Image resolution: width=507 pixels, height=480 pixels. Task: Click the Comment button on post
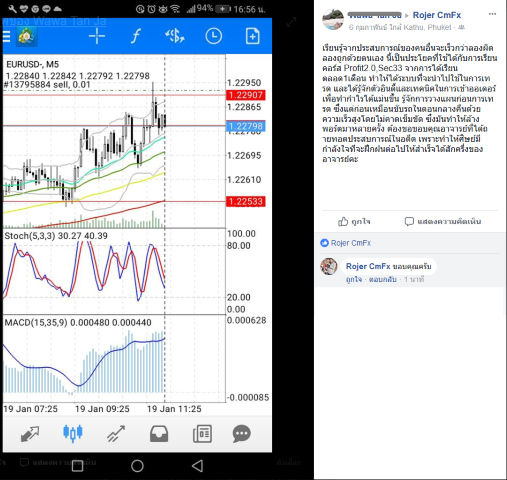(443, 222)
